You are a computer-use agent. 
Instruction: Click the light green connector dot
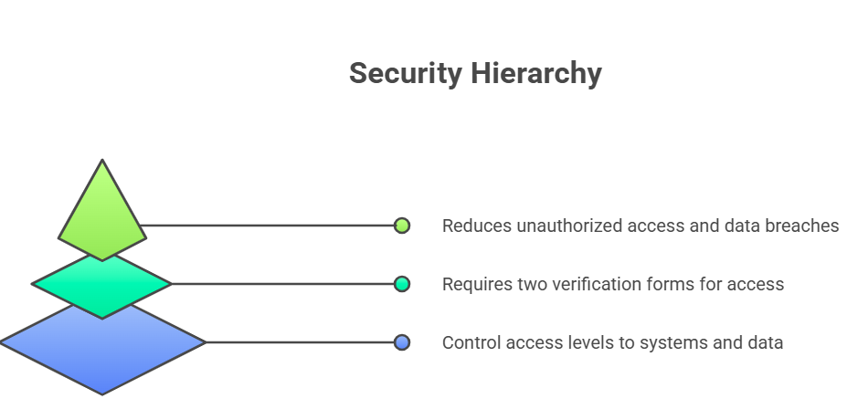pyautogui.click(x=402, y=226)
